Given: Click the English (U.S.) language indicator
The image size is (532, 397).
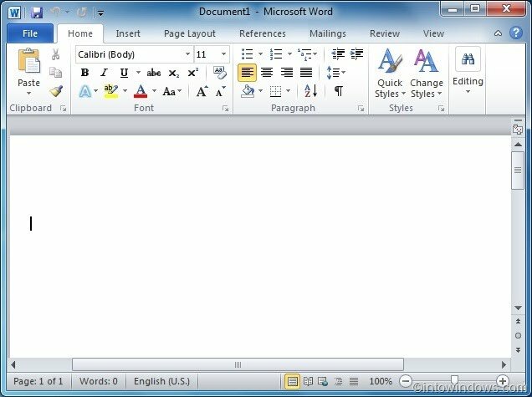Looking at the screenshot, I should pos(161,381).
